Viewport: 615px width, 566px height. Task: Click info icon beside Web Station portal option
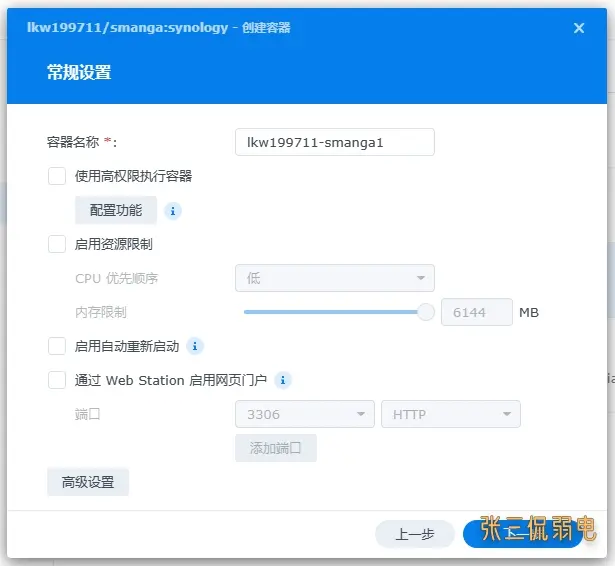click(283, 380)
